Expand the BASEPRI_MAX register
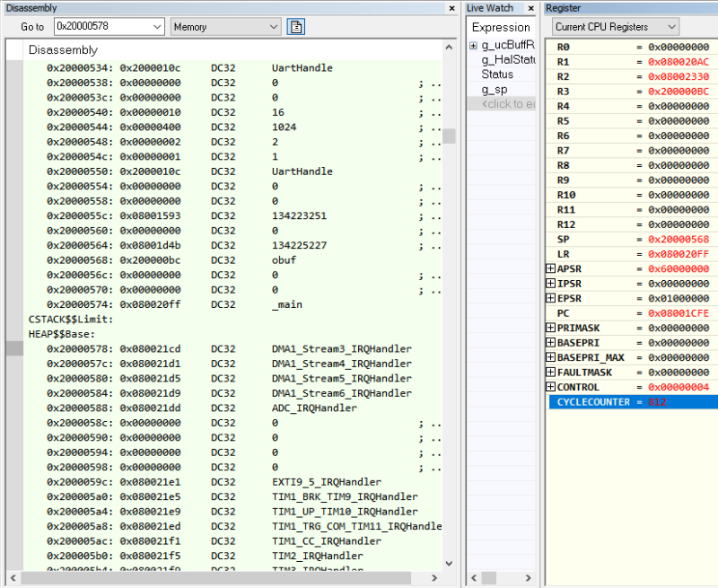 pyautogui.click(x=549, y=357)
